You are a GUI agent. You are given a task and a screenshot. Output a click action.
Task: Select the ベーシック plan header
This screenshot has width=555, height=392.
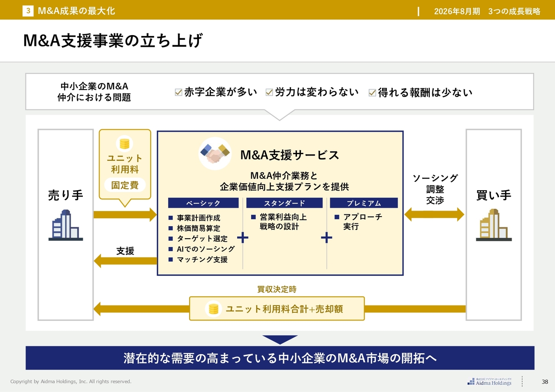coord(203,203)
